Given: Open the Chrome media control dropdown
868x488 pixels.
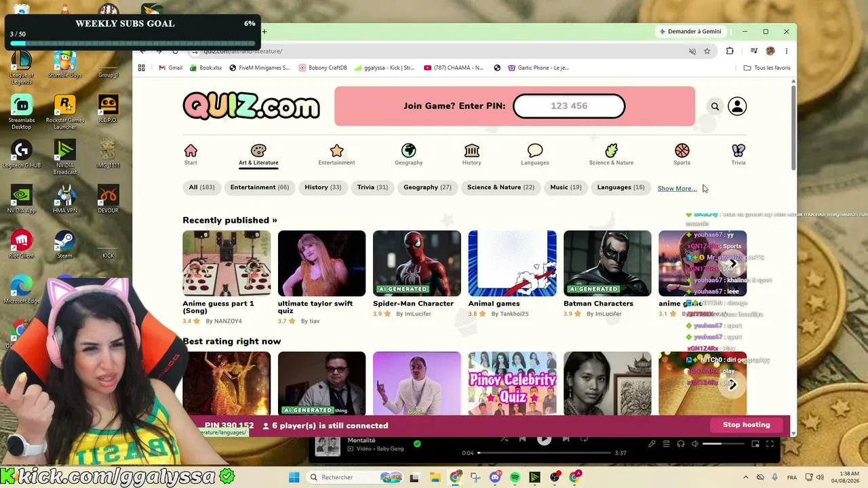Looking at the screenshot, I should coord(753,51).
